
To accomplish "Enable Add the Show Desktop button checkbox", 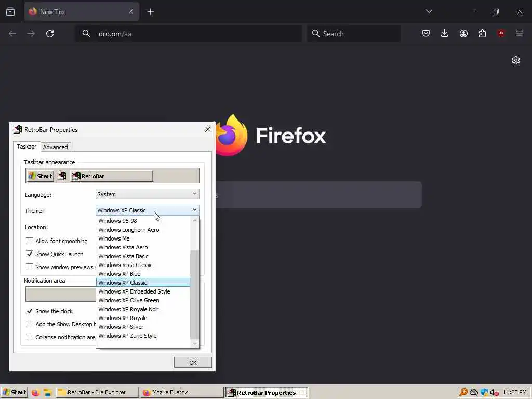I will tap(30, 324).
